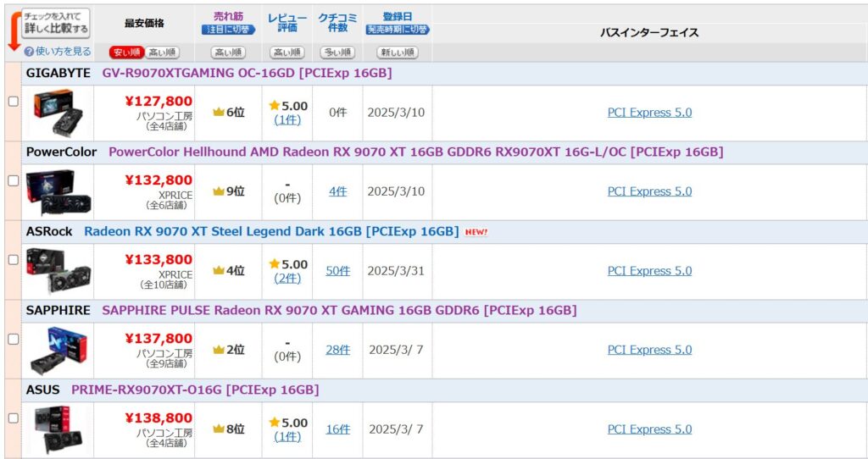
Task: Click the ASUS PRIME card thumbnail
Action: tap(58, 429)
